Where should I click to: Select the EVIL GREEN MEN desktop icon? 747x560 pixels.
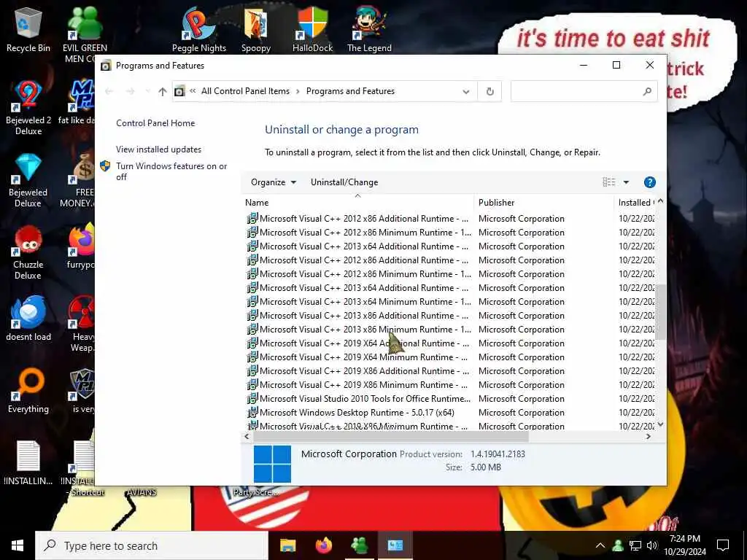[85, 34]
